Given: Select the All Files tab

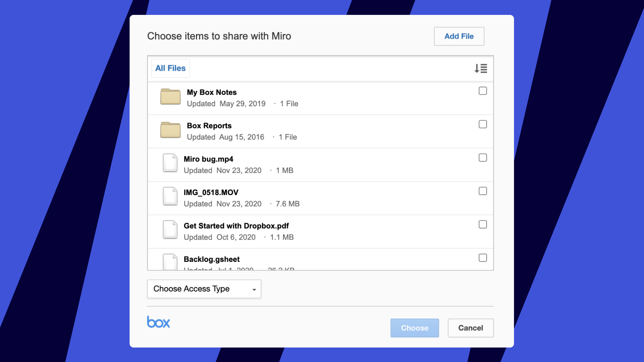Looking at the screenshot, I should point(170,68).
